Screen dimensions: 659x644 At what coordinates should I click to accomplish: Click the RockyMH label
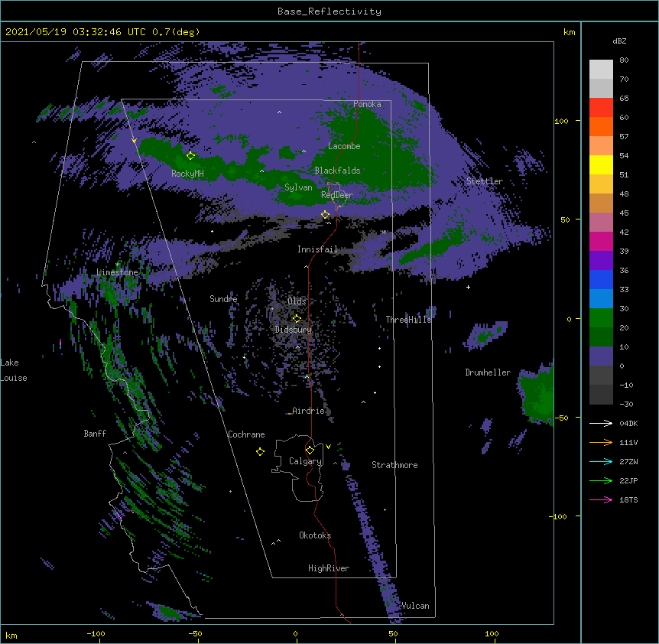coord(187,174)
